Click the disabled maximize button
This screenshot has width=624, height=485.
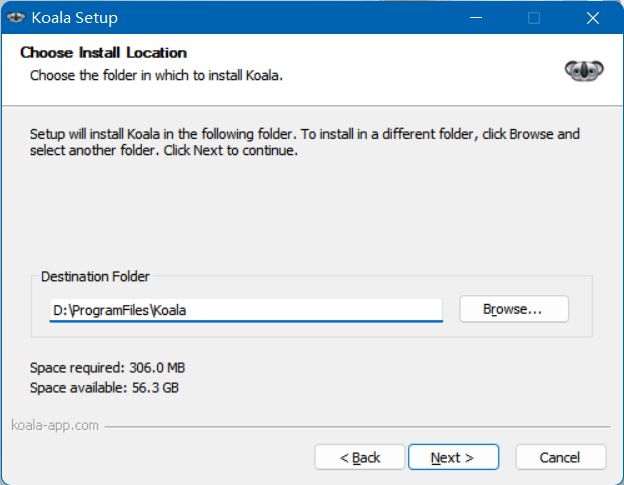pos(534,18)
